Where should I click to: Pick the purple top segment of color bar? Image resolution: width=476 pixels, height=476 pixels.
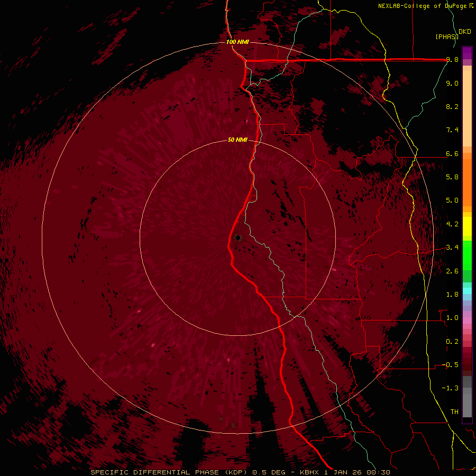pos(467,53)
